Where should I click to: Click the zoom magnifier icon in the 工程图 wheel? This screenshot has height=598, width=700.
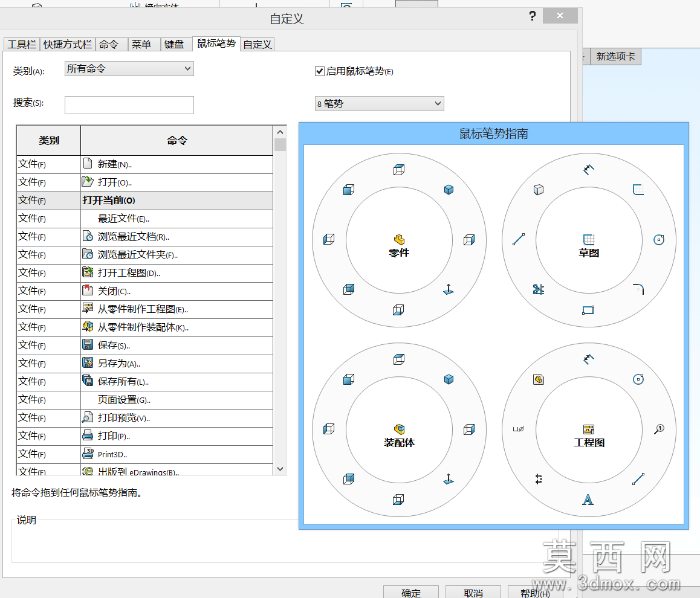click(x=659, y=429)
